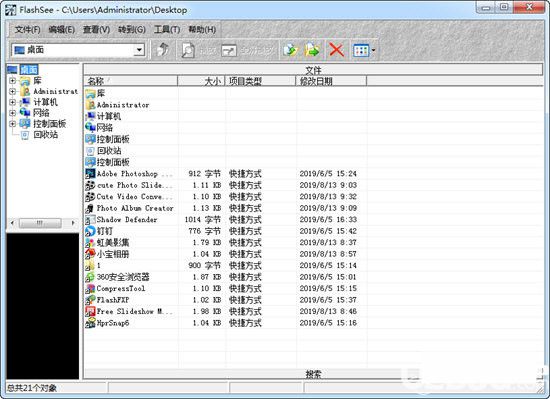Click the red X delete icon
The height and width of the screenshot is (399, 550).
[336, 50]
